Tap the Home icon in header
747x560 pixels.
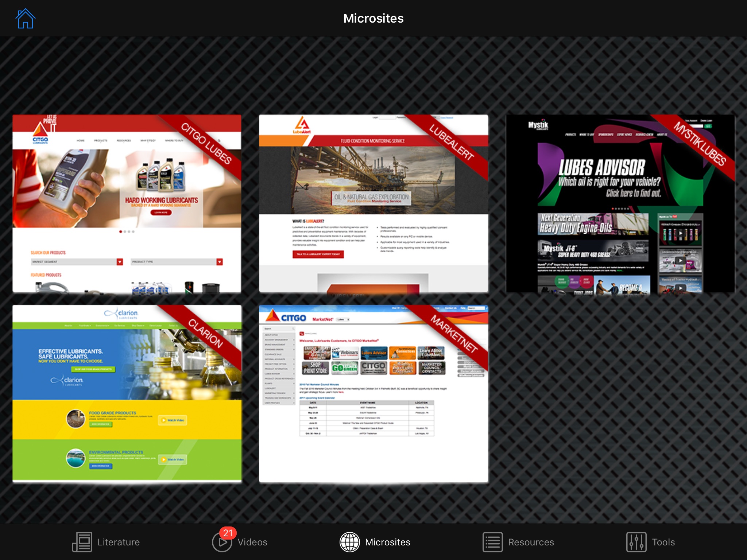coord(25,19)
